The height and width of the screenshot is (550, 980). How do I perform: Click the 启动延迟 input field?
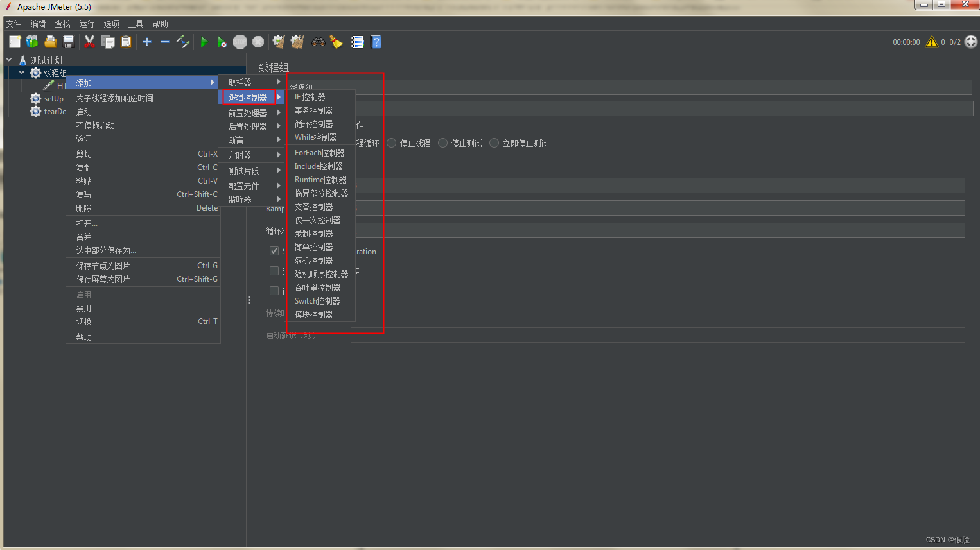coord(658,335)
